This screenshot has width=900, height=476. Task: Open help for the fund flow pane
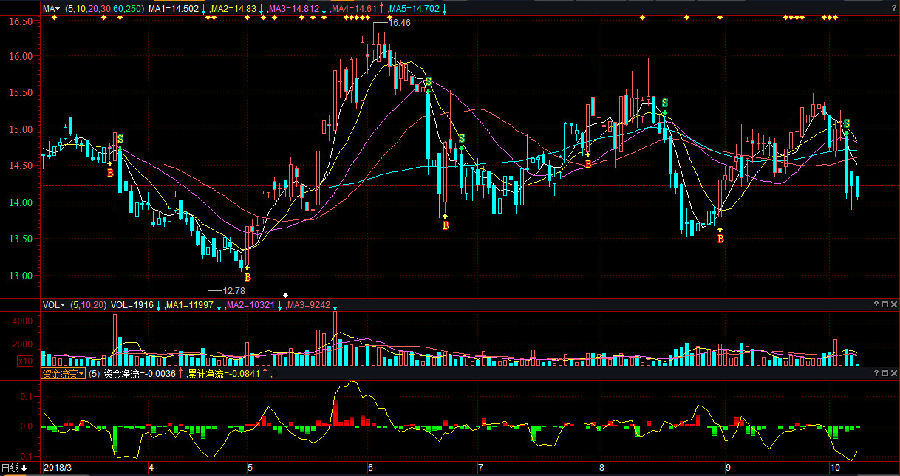click(x=876, y=373)
